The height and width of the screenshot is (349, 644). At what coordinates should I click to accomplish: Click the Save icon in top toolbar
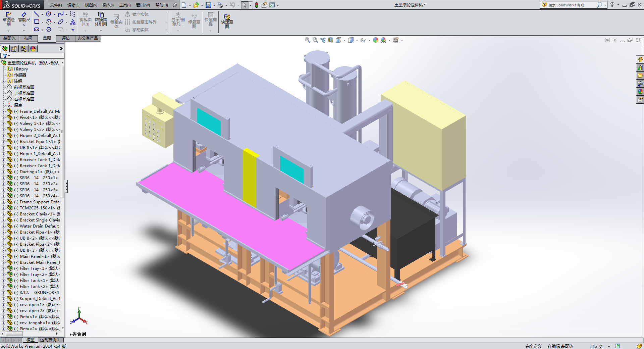point(208,5)
